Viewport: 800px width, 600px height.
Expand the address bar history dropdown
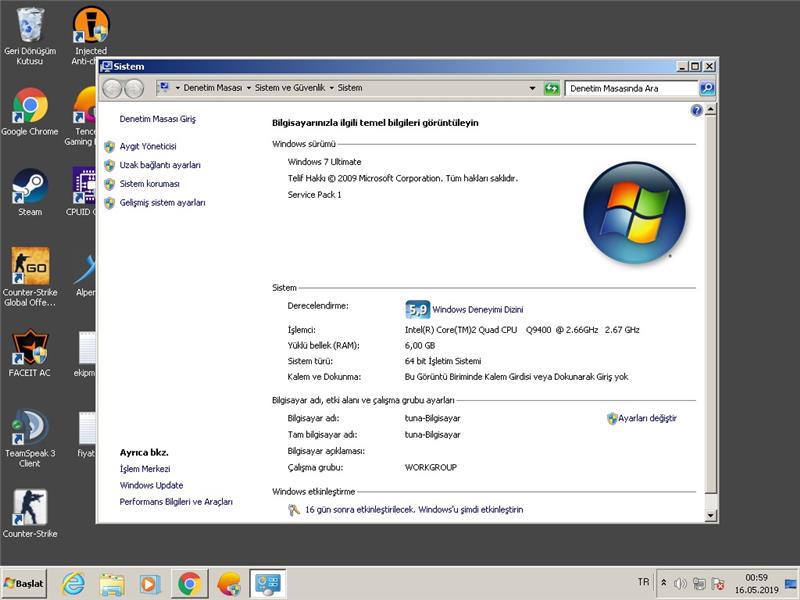[x=532, y=88]
